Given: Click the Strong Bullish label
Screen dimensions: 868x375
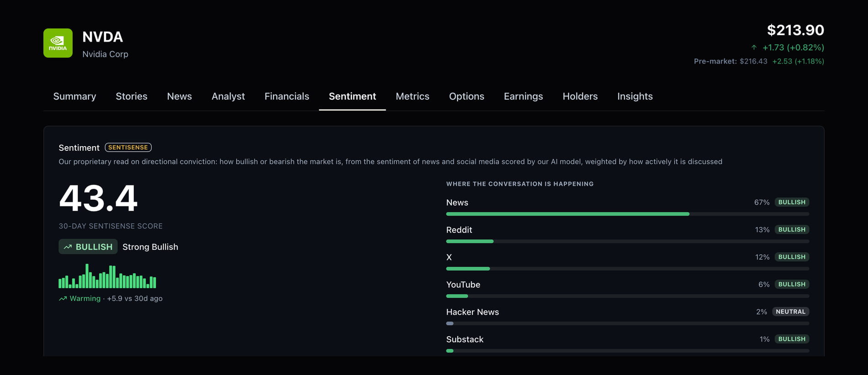Looking at the screenshot, I should coord(150,247).
